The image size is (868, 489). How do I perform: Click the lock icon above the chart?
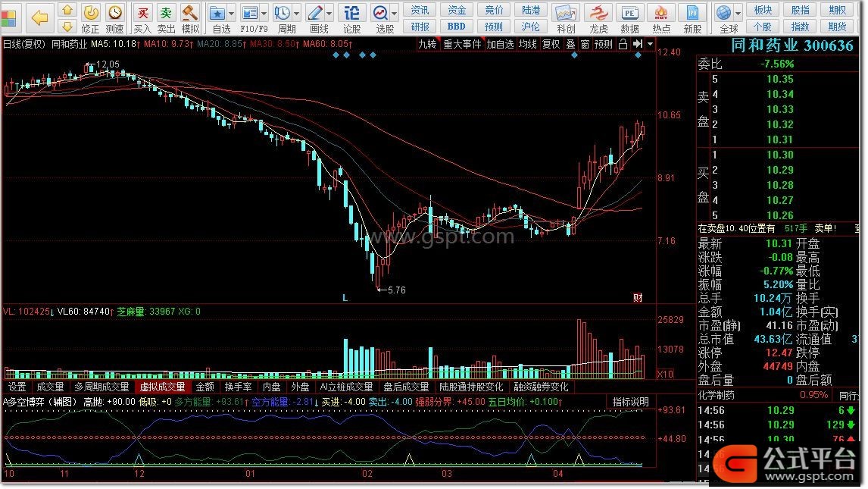[623, 44]
